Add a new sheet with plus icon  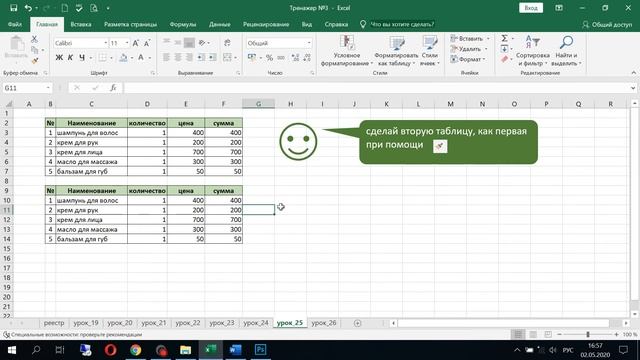[358, 323]
